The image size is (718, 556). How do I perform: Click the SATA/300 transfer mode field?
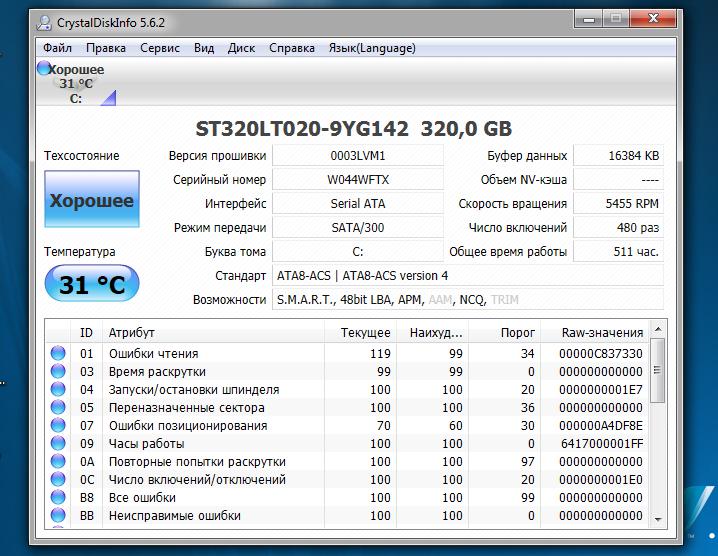click(x=358, y=228)
